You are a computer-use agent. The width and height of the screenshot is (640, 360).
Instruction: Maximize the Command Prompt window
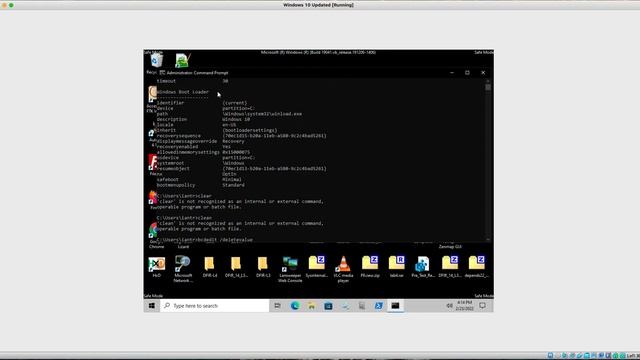[x=467, y=73]
